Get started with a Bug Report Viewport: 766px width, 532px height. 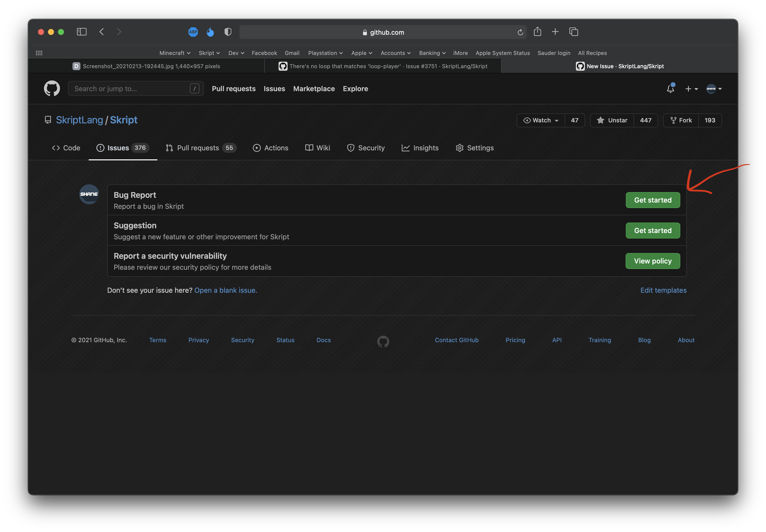652,200
